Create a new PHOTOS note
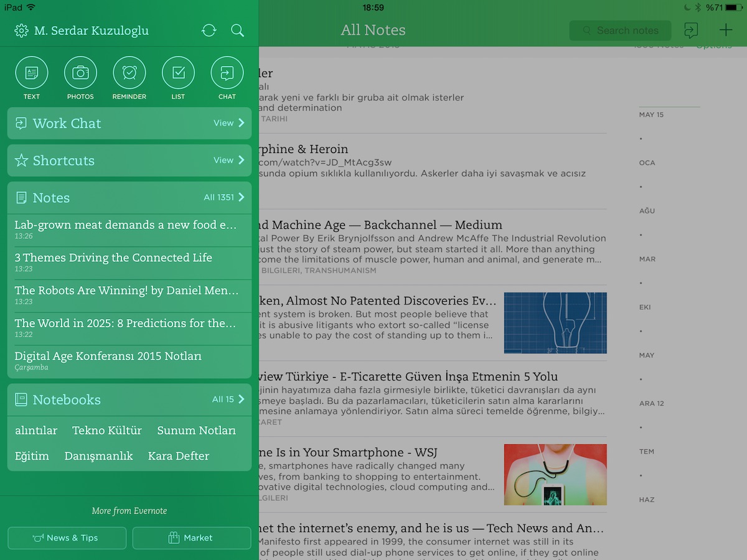 coord(80,78)
